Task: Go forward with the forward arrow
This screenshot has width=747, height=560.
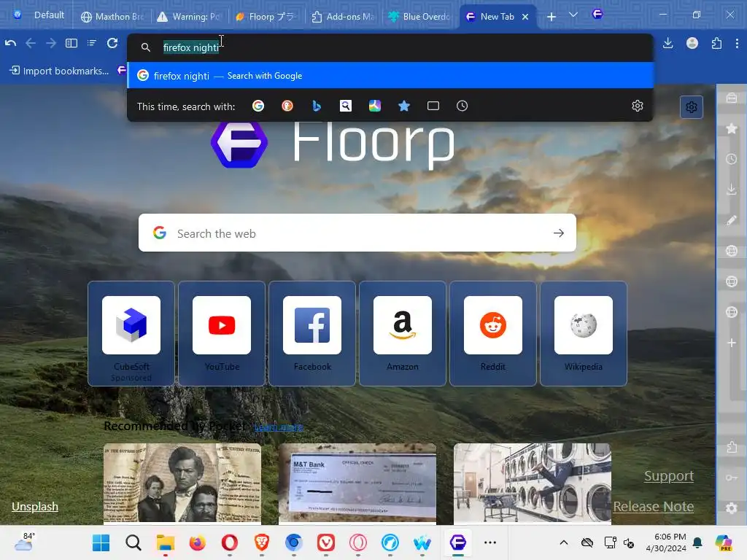Action: click(x=51, y=43)
